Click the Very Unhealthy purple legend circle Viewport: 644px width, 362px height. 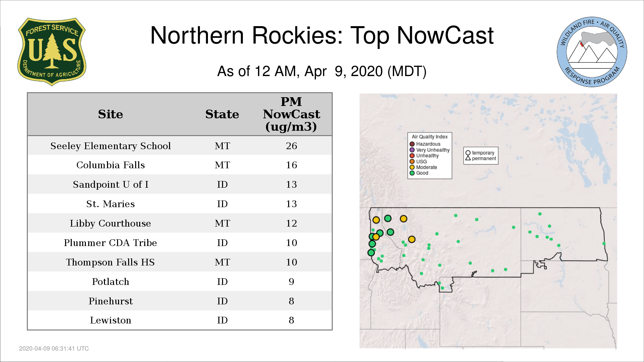[x=412, y=150]
